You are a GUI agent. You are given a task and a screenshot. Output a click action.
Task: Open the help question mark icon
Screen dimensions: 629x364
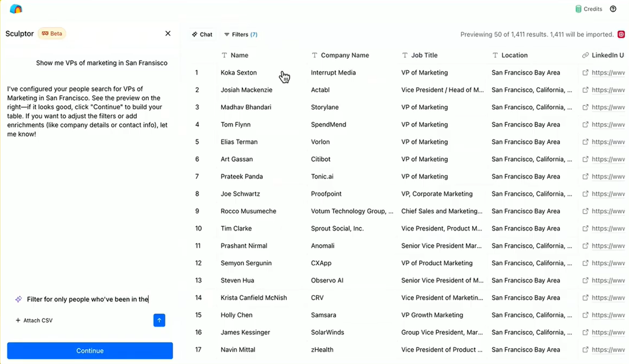click(x=613, y=9)
